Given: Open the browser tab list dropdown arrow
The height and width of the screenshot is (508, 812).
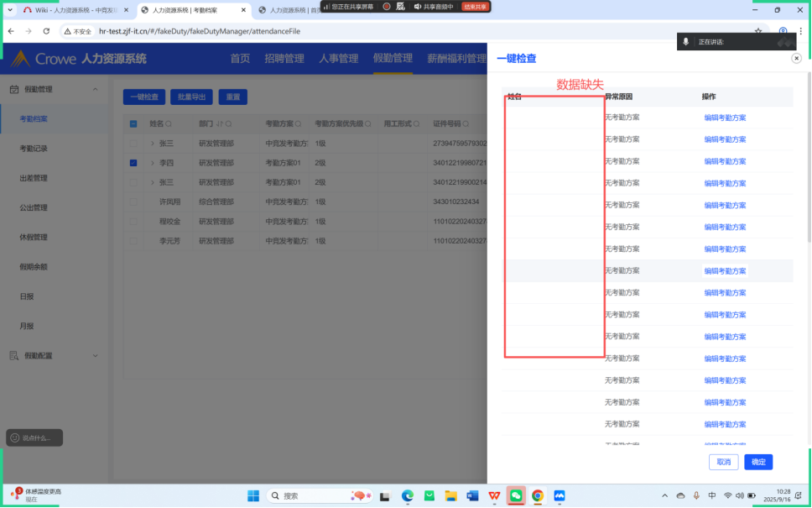Looking at the screenshot, I should click(10, 10).
